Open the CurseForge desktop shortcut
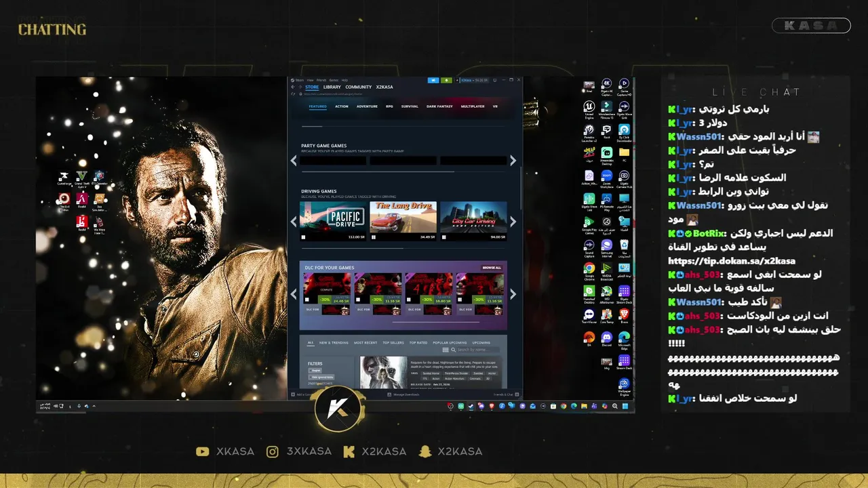Image resolution: width=868 pixels, height=488 pixels. click(x=64, y=178)
